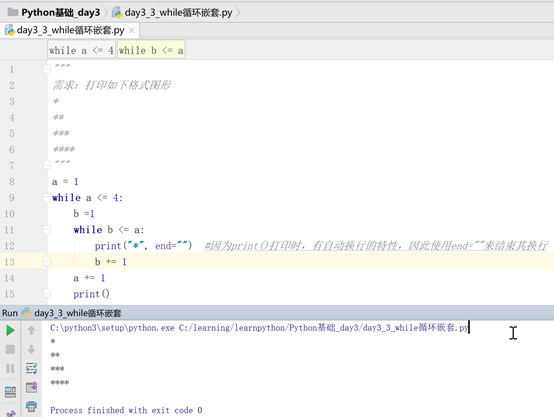The width and height of the screenshot is (554, 417).
Task: Close the day3_3_while循环嵌套.py editor tab
Action: pyautogui.click(x=131, y=30)
